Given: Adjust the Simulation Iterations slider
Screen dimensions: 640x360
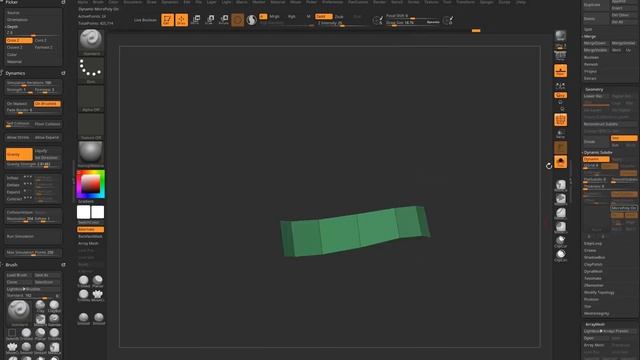Looking at the screenshot, I should tap(33, 83).
